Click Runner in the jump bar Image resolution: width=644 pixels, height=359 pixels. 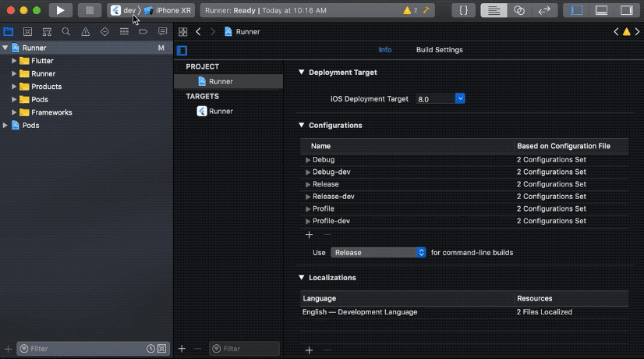(242, 32)
